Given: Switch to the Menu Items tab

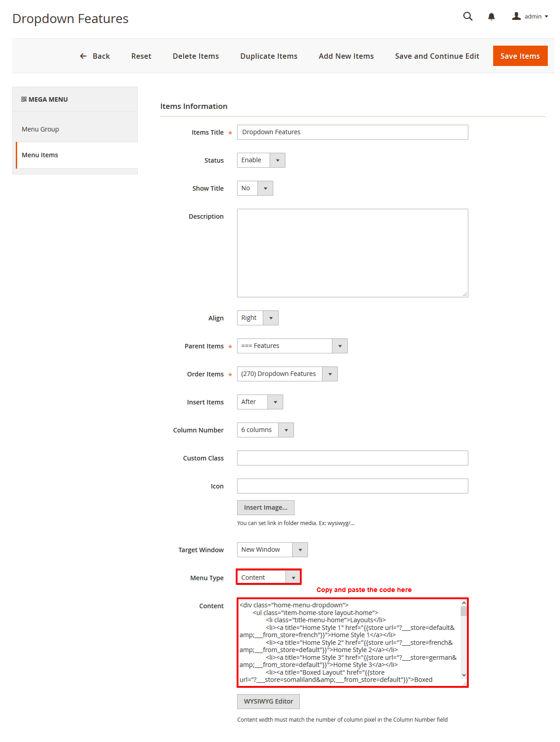Looking at the screenshot, I should pos(77,155).
